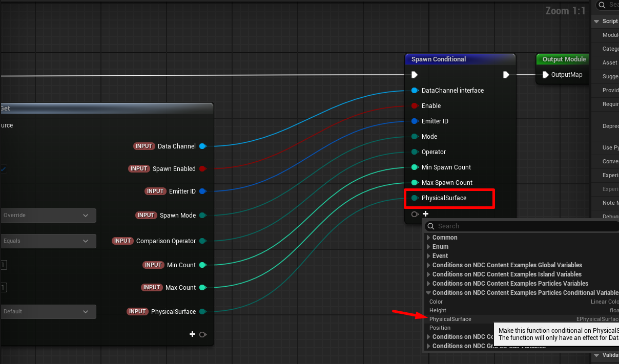The image size is (619, 364).
Task: Select the Spawn Mode output pin
Action: click(x=202, y=216)
